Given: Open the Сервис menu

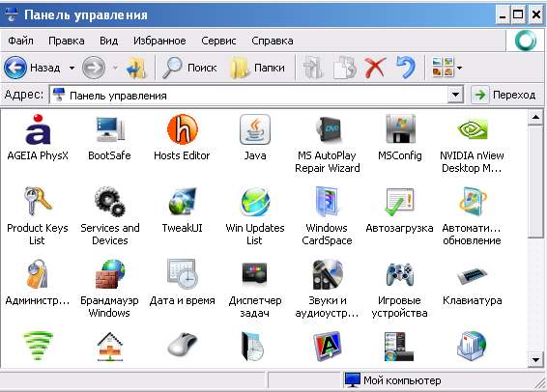Looking at the screenshot, I should pyautogui.click(x=218, y=41).
